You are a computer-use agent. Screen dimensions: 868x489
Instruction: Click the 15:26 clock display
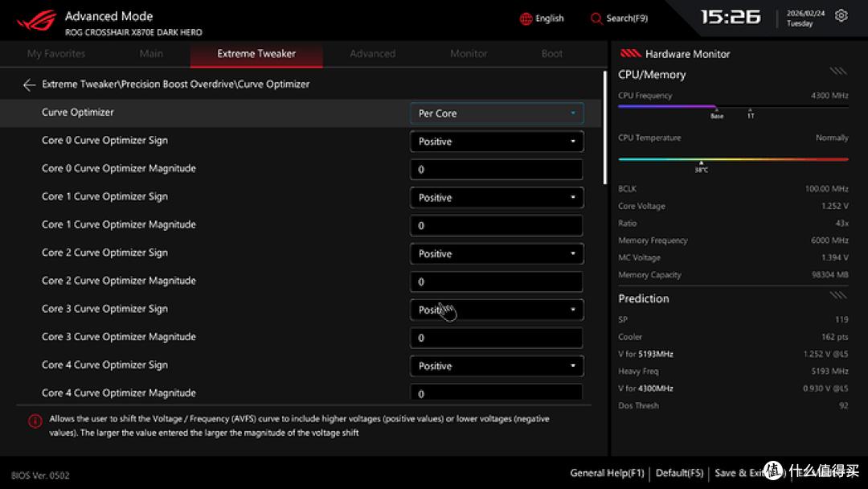[x=731, y=17]
